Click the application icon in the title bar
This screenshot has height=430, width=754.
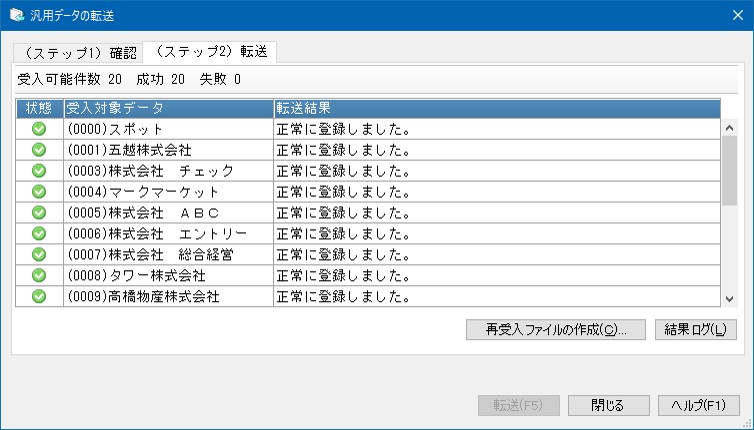click(x=16, y=15)
